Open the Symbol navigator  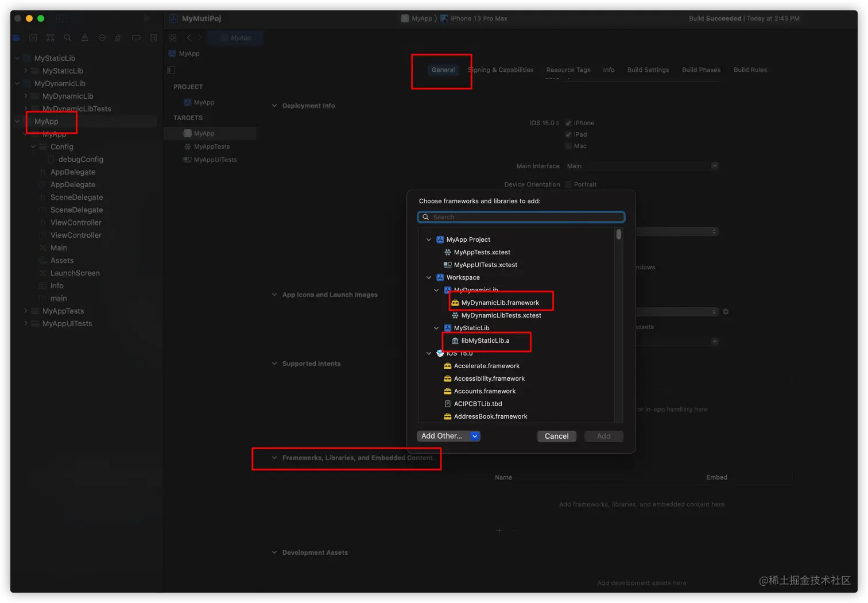pyautogui.click(x=51, y=38)
